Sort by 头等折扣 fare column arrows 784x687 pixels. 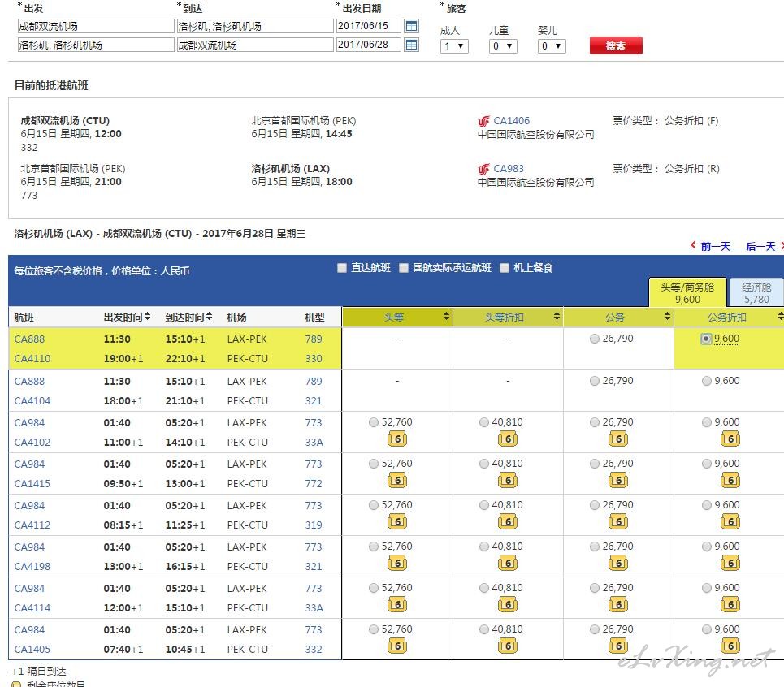tap(557, 316)
